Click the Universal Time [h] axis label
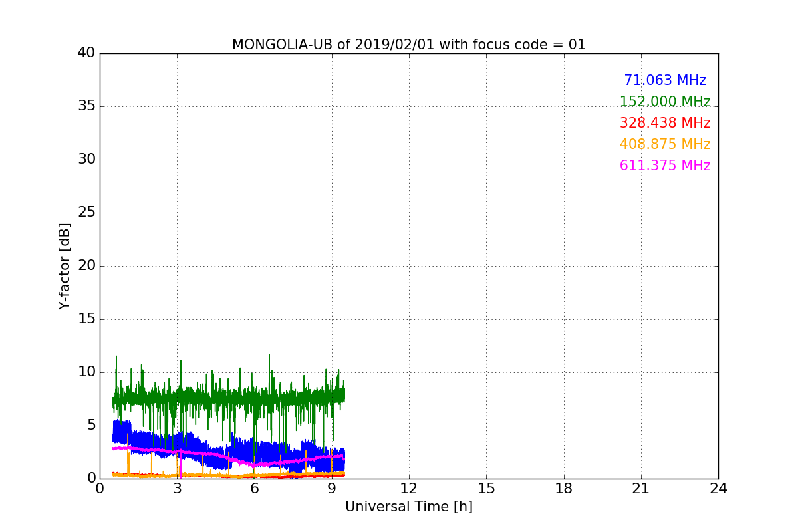Image resolution: width=798 pixels, height=532 pixels. point(408,507)
